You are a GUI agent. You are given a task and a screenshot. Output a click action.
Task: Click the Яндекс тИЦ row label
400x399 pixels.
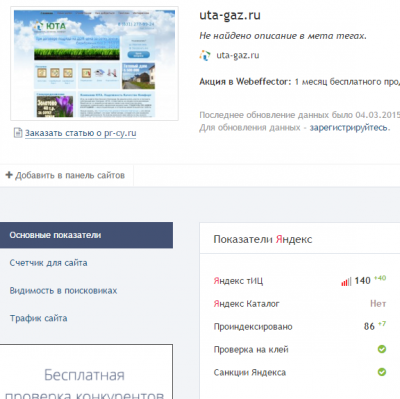click(238, 281)
